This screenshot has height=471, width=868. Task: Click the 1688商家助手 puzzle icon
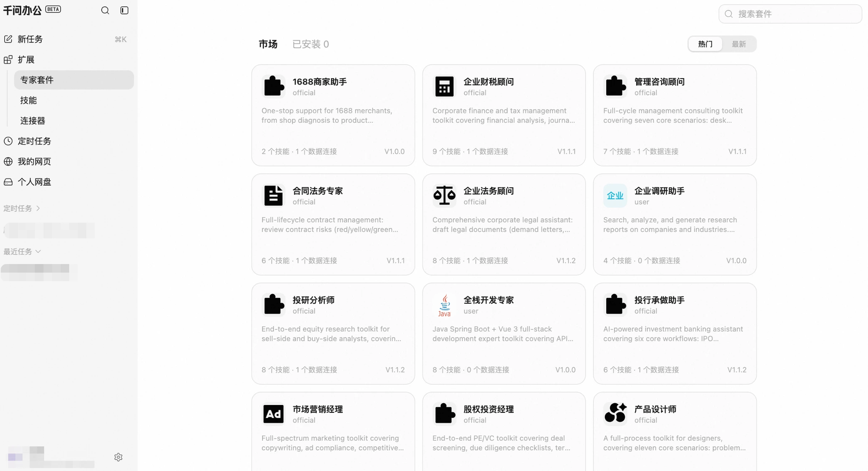[x=274, y=86]
